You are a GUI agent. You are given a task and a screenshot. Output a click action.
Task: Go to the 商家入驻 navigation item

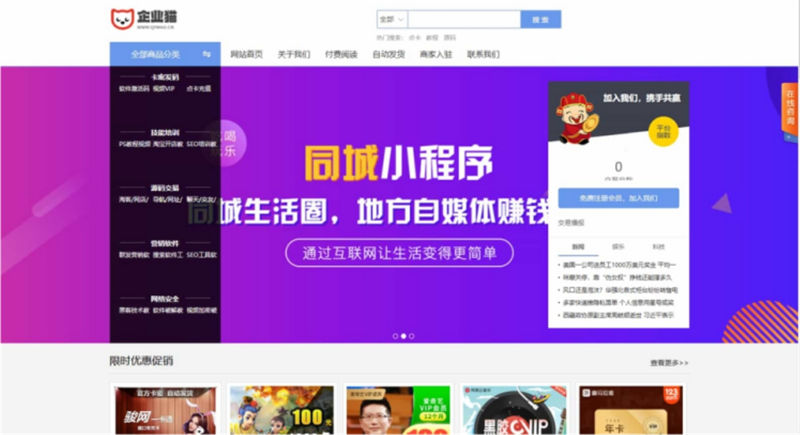pyautogui.click(x=436, y=54)
